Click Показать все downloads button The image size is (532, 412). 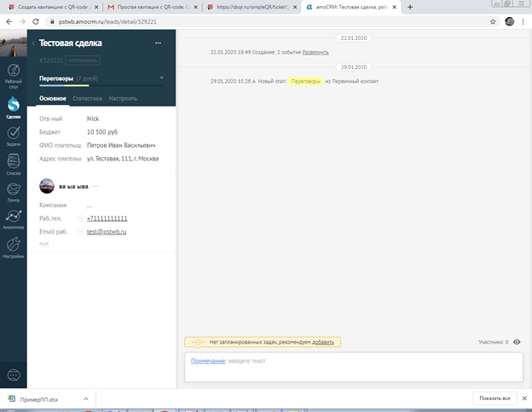point(494,398)
